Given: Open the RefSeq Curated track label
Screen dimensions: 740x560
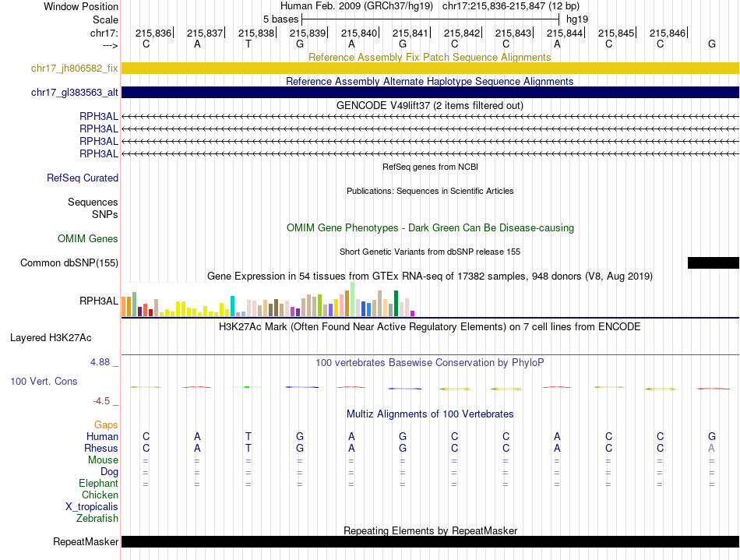Looking at the screenshot, I should 83,178.
